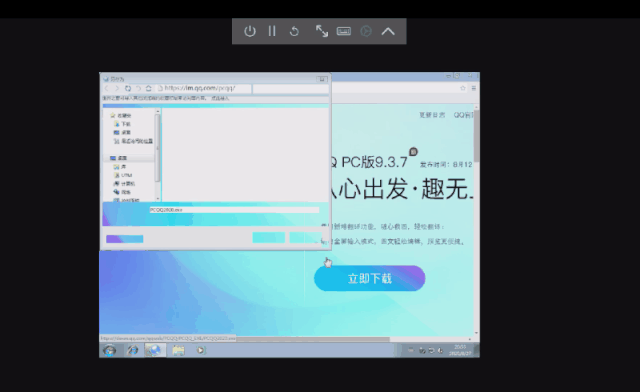Select 网络 in the dialog sidebar
This screenshot has width=640, height=392.
[122, 192]
